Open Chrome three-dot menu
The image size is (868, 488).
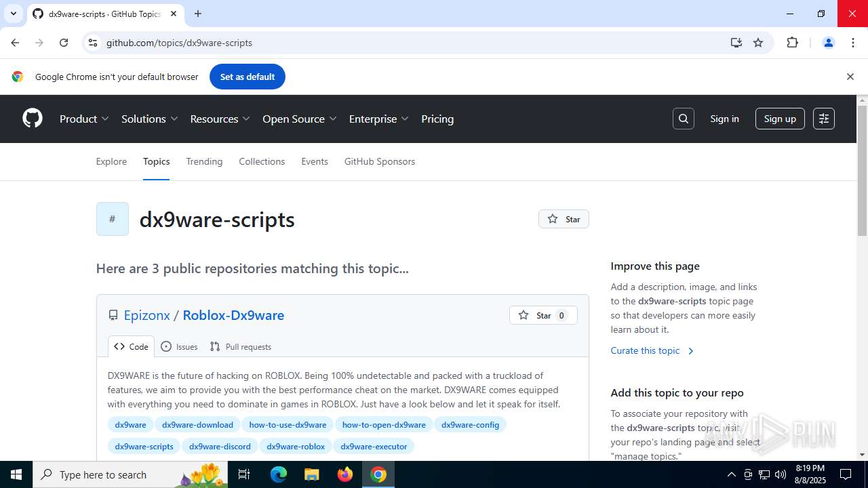[853, 43]
